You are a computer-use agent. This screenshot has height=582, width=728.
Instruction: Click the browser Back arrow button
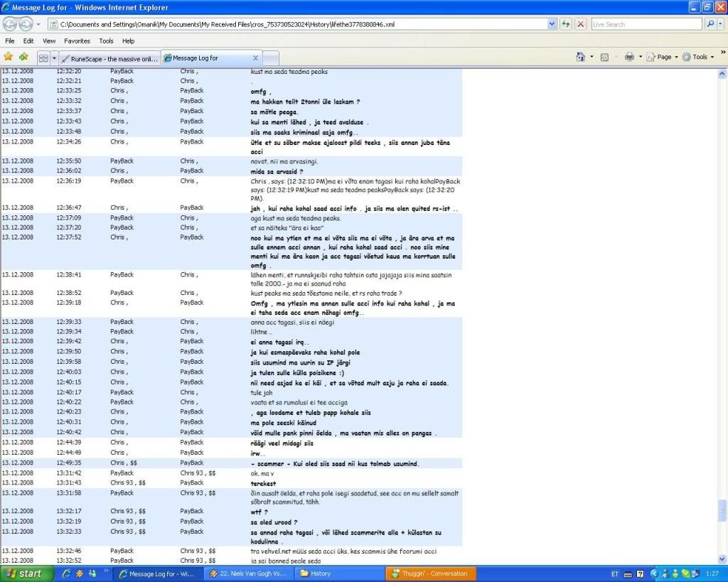(11, 24)
